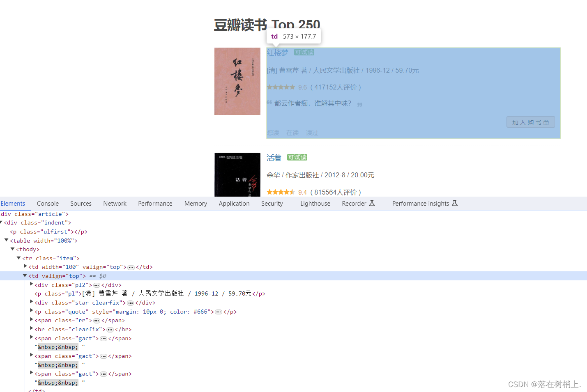Expand the div class="pl2" node

click(x=32, y=284)
